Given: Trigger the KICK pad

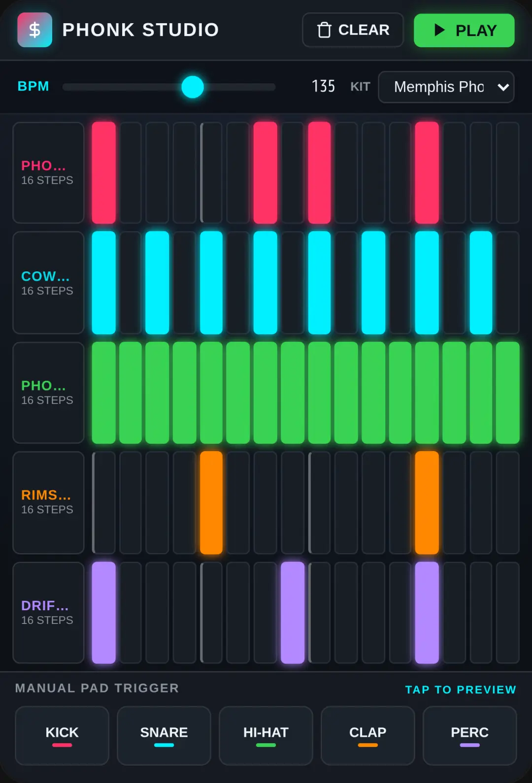Looking at the screenshot, I should pos(62,736).
